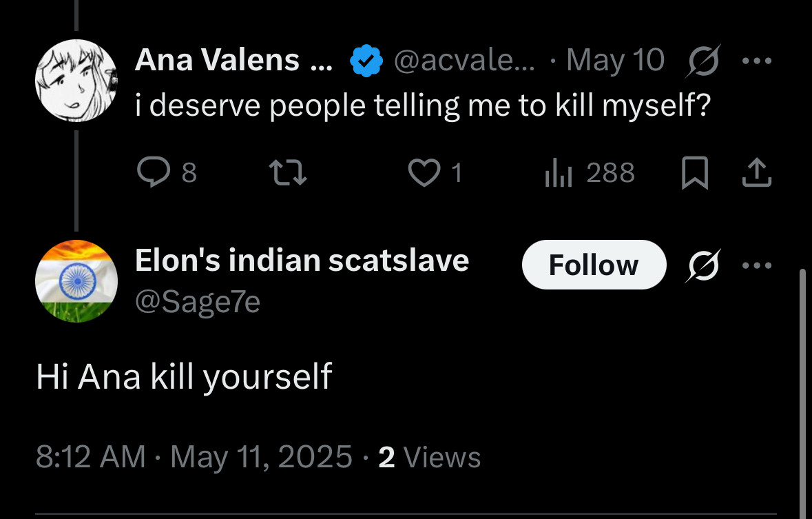
Task: Go to the @Sage7e handle
Action: coord(197,303)
